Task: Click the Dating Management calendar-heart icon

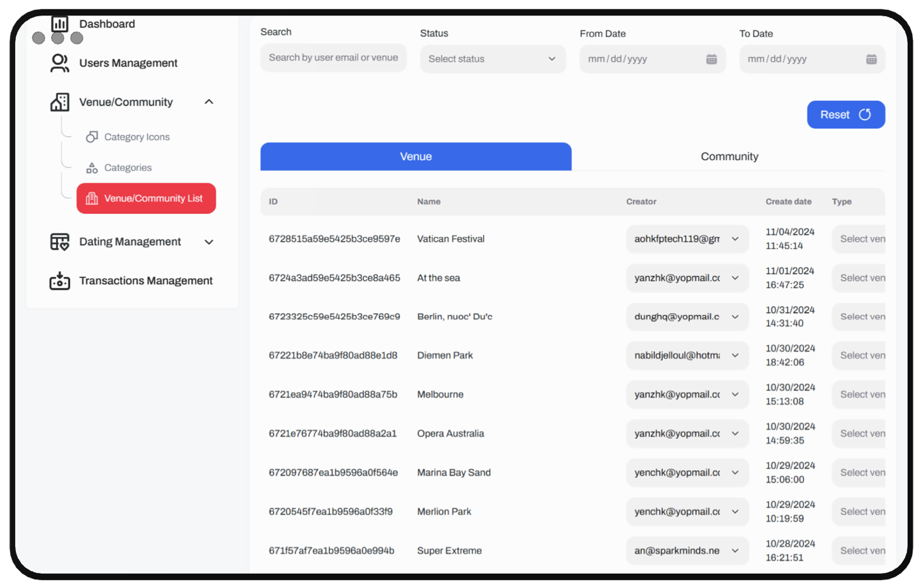Action: (x=60, y=242)
